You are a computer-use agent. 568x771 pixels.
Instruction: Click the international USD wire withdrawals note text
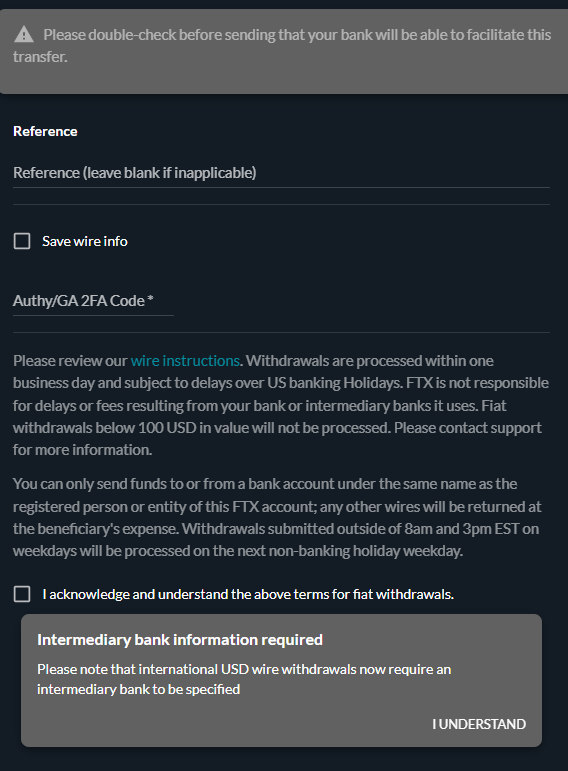(x=244, y=679)
